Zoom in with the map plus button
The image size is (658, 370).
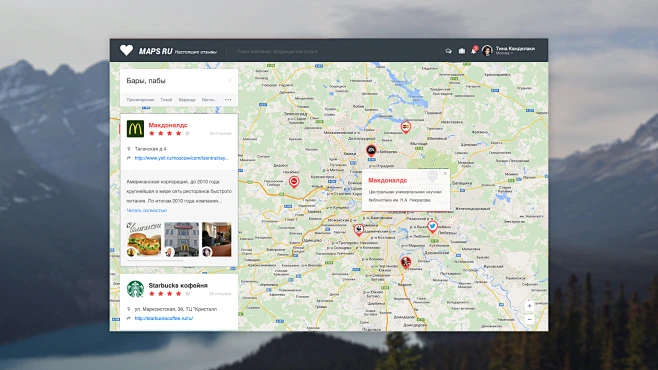(x=530, y=306)
